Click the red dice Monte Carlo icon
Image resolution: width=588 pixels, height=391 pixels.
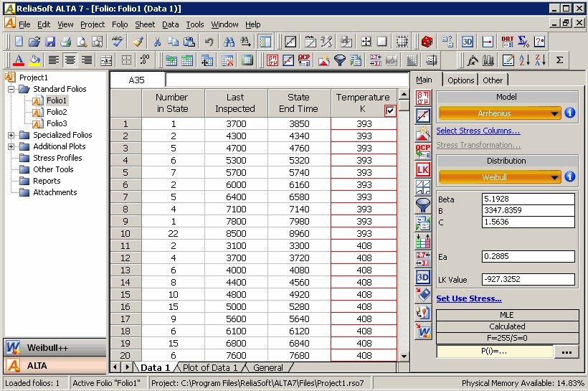[427, 42]
